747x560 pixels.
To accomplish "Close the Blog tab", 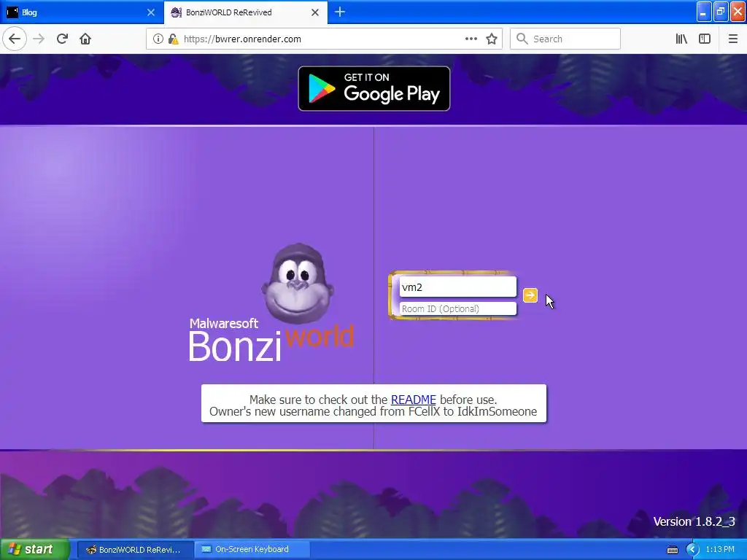I will pos(151,12).
